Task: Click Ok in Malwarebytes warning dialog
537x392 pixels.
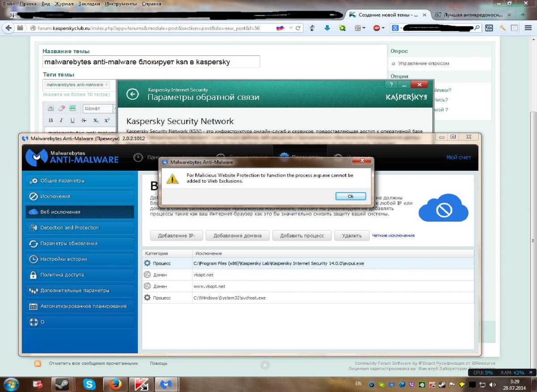Action: click(350, 196)
